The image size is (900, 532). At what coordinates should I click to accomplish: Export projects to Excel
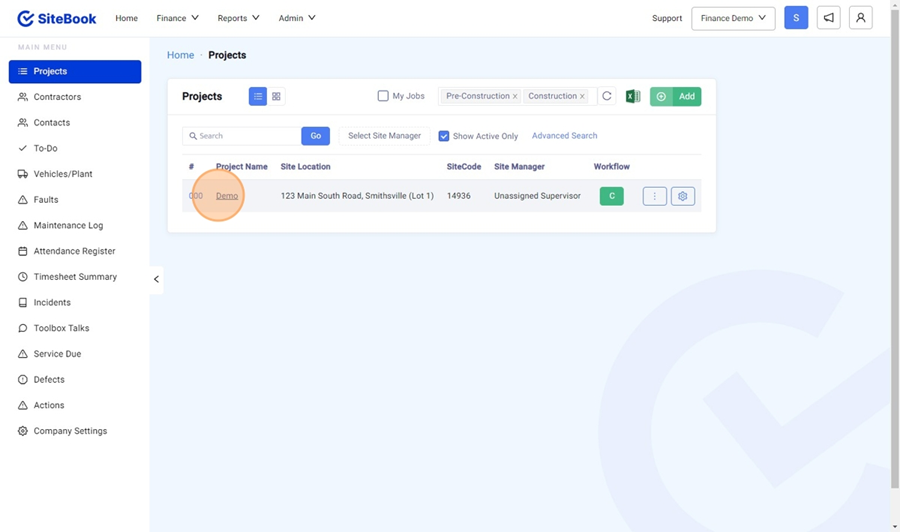(633, 96)
